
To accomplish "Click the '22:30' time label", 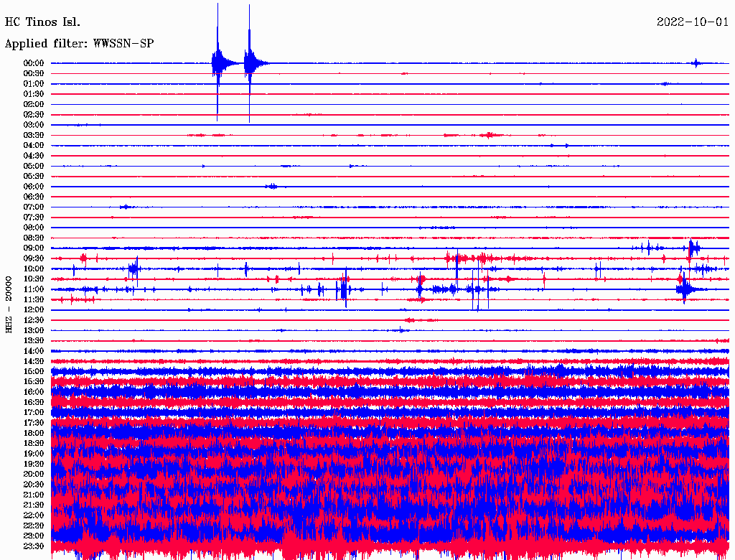I will [x=34, y=526].
